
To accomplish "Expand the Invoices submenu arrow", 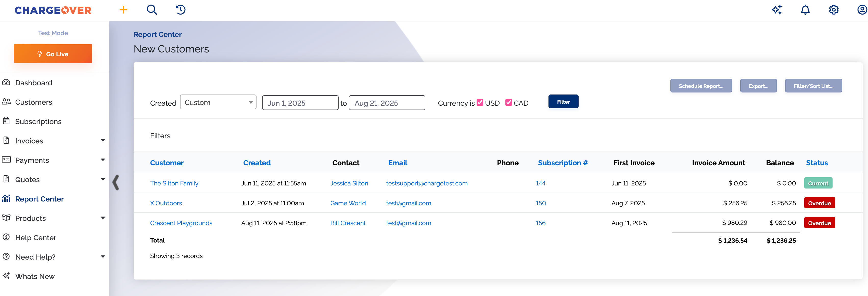I will (x=103, y=140).
